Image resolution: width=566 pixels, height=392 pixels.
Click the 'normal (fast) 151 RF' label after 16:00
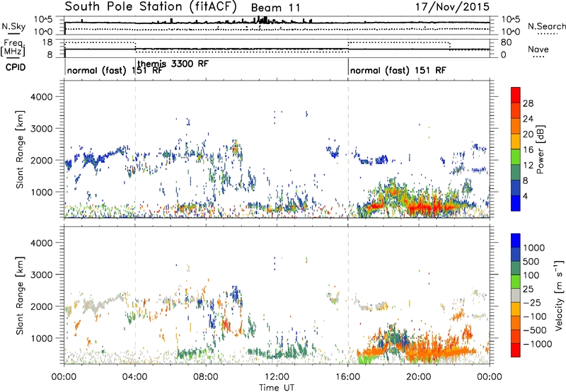coord(398,70)
